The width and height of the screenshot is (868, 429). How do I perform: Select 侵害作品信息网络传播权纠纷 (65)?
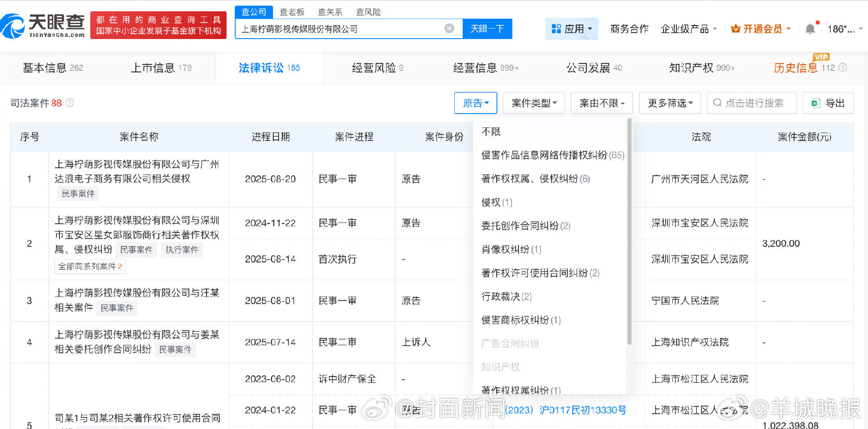pyautogui.click(x=552, y=155)
